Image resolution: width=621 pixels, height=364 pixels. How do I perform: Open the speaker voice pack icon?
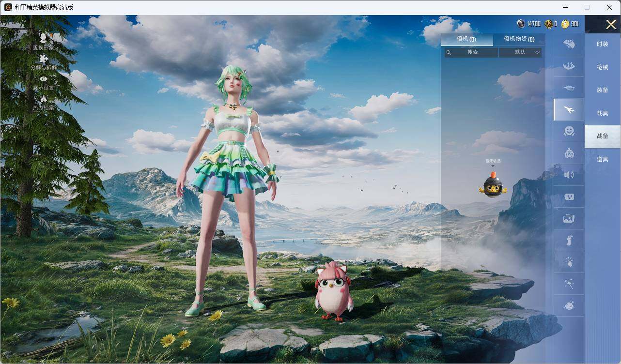tap(569, 175)
